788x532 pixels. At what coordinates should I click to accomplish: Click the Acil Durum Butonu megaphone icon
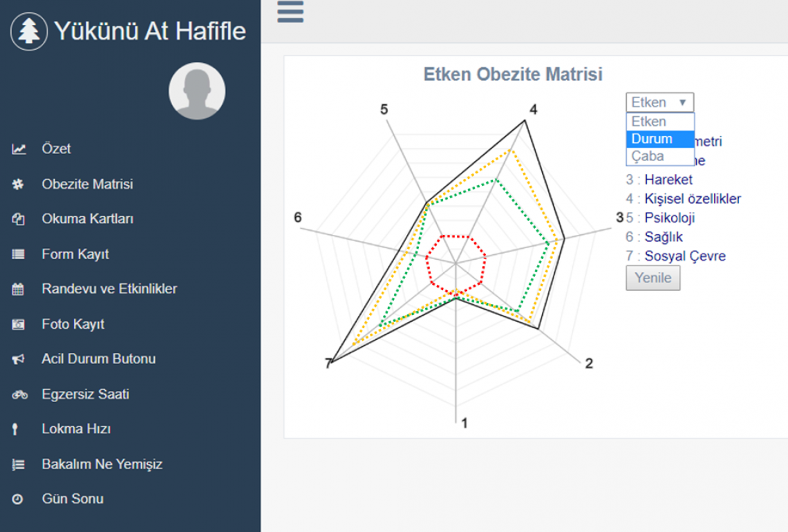click(x=19, y=359)
